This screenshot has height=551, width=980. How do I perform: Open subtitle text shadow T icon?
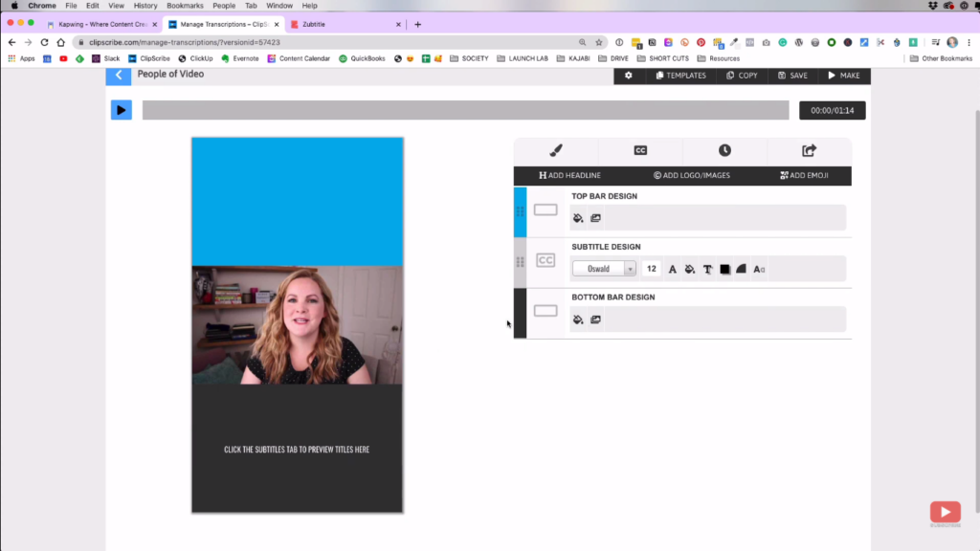click(x=707, y=269)
